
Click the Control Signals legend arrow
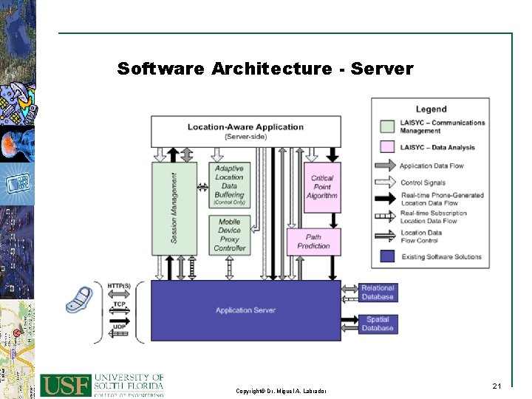tap(385, 183)
